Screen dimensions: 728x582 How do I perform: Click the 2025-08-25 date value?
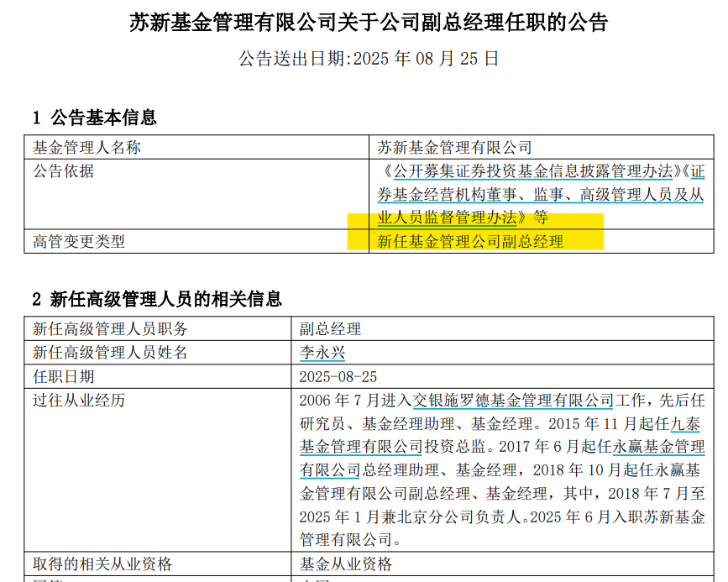point(338,377)
